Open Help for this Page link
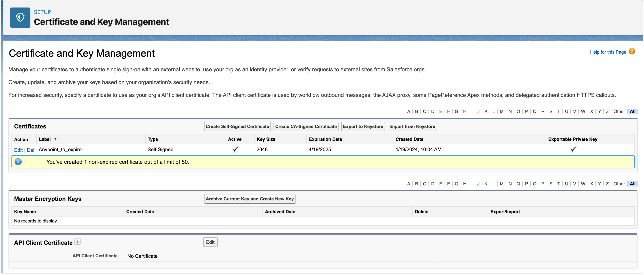Viewport: 644px width, 275px height. [x=608, y=52]
